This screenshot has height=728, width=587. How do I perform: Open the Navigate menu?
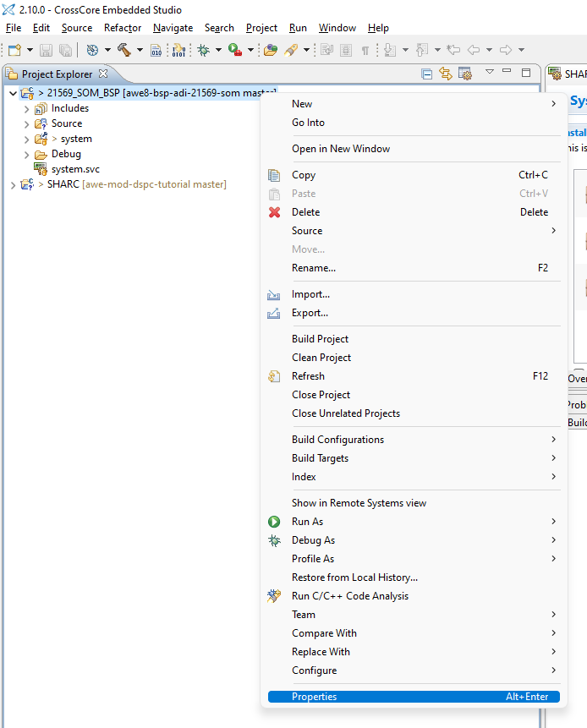click(173, 28)
